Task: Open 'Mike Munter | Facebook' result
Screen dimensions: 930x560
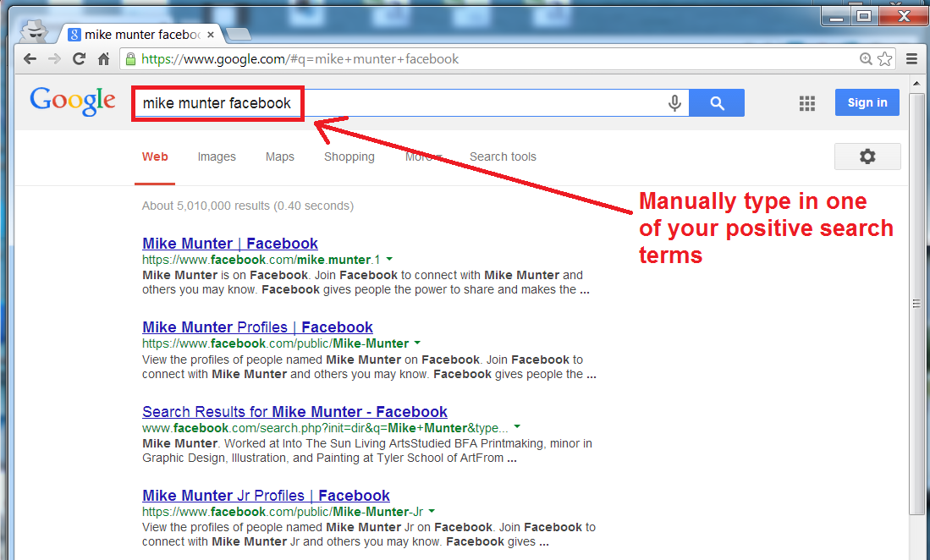Action: (x=230, y=244)
